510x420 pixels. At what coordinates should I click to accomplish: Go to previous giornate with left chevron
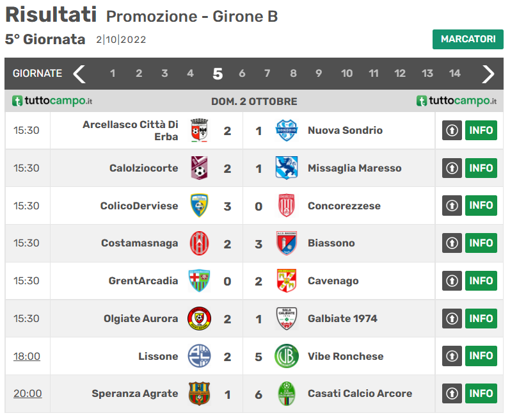tap(79, 74)
